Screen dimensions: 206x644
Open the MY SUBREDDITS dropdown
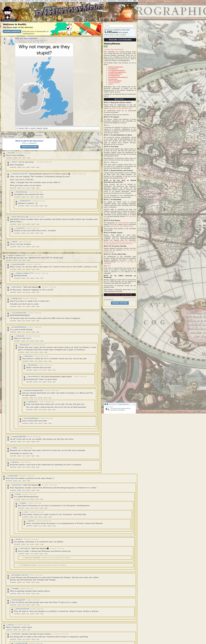pos(5,1)
